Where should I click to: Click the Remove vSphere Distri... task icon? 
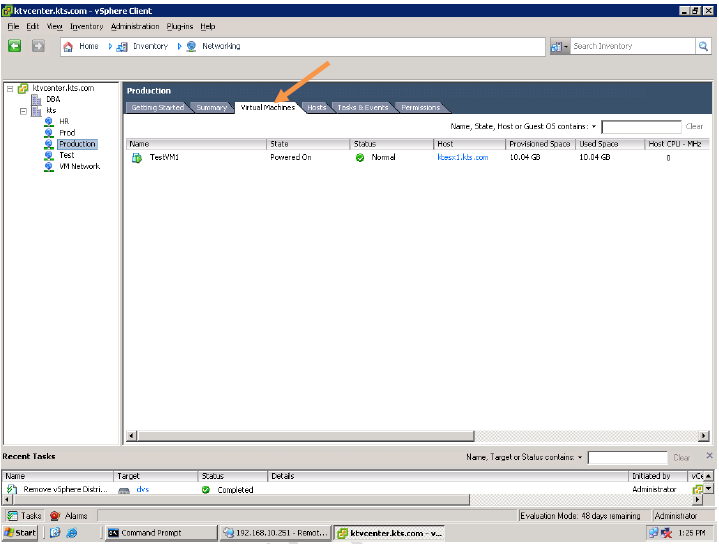(x=12, y=489)
